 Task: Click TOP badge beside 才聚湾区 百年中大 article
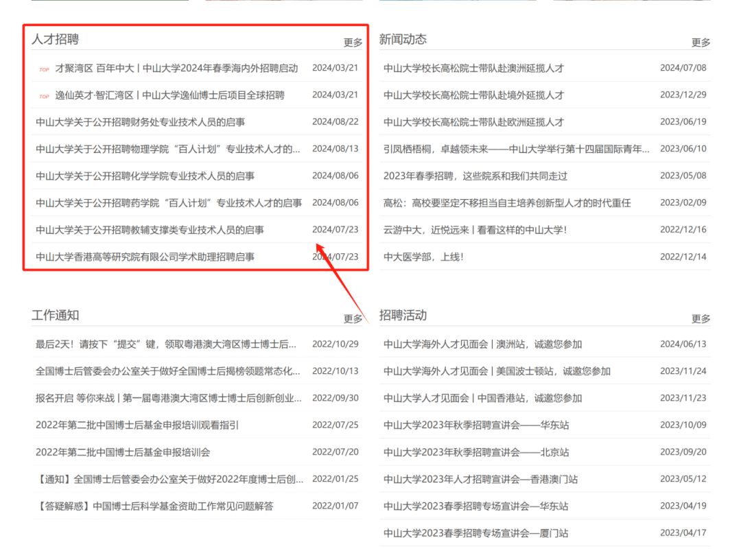pos(45,69)
